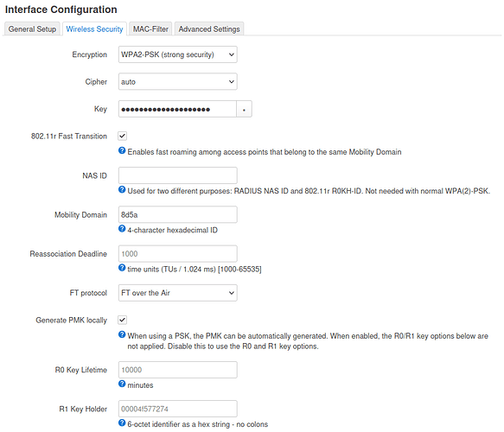Reveal the Key password with the dot button
Screen dimensions: 504x432
click(245, 109)
